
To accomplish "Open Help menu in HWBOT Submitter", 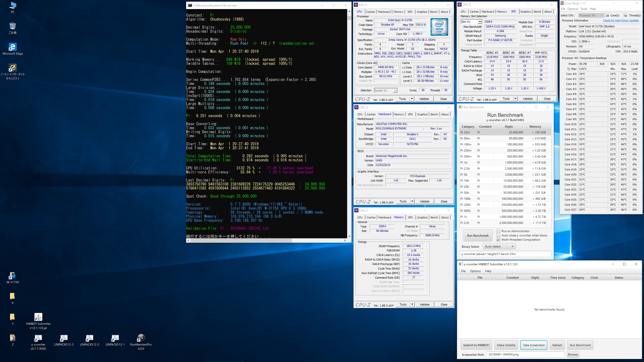I will point(488,271).
